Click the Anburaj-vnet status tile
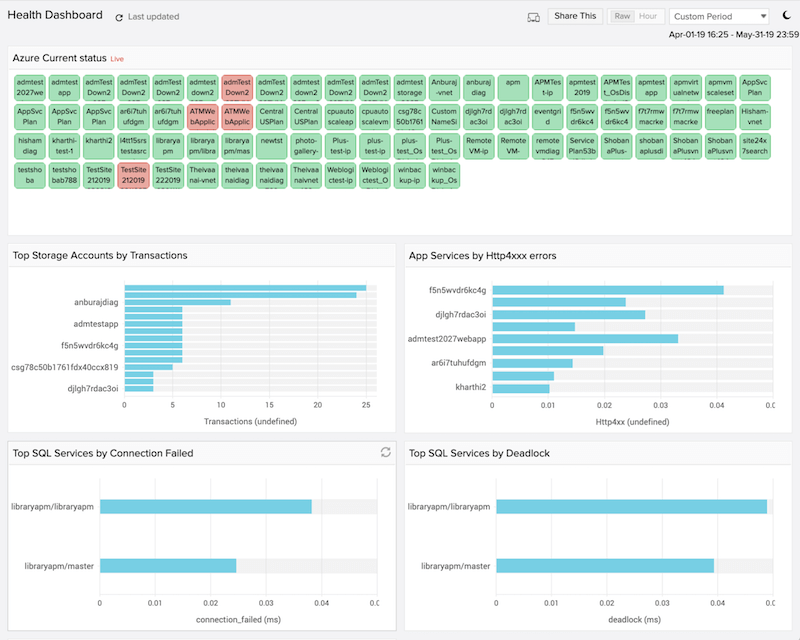This screenshot has width=800, height=640. (x=444, y=87)
